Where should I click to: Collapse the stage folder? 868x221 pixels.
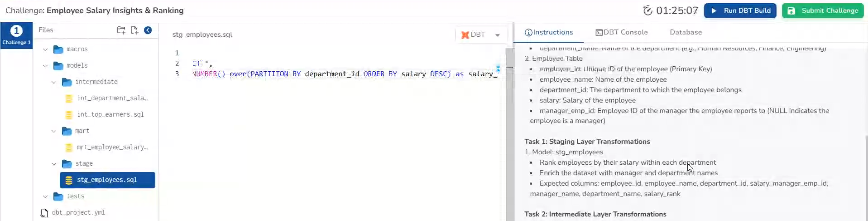point(54,164)
